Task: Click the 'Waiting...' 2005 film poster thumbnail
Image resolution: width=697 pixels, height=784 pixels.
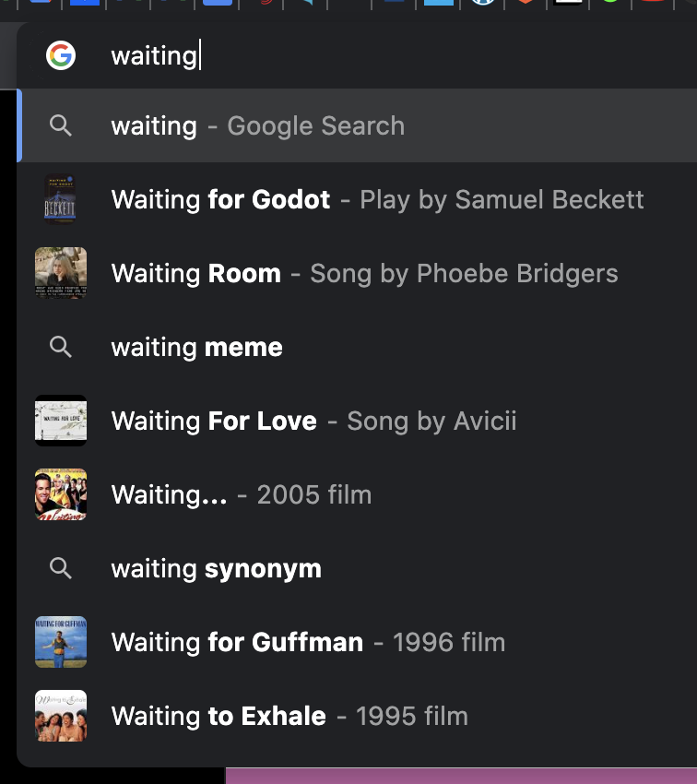Action: [61, 494]
